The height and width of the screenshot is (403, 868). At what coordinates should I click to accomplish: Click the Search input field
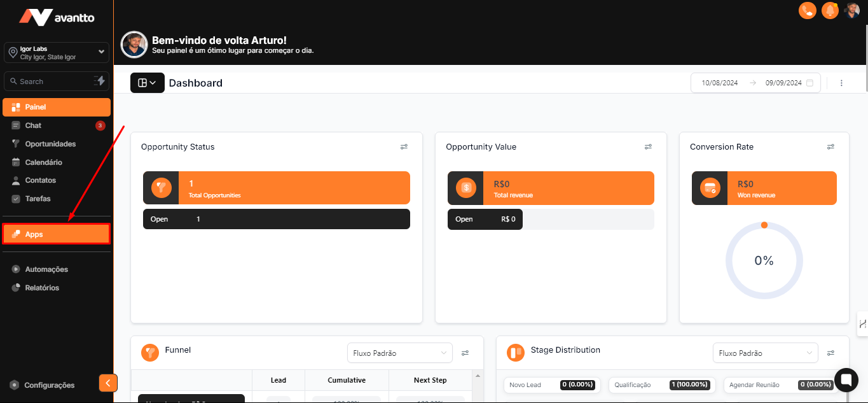click(48, 81)
